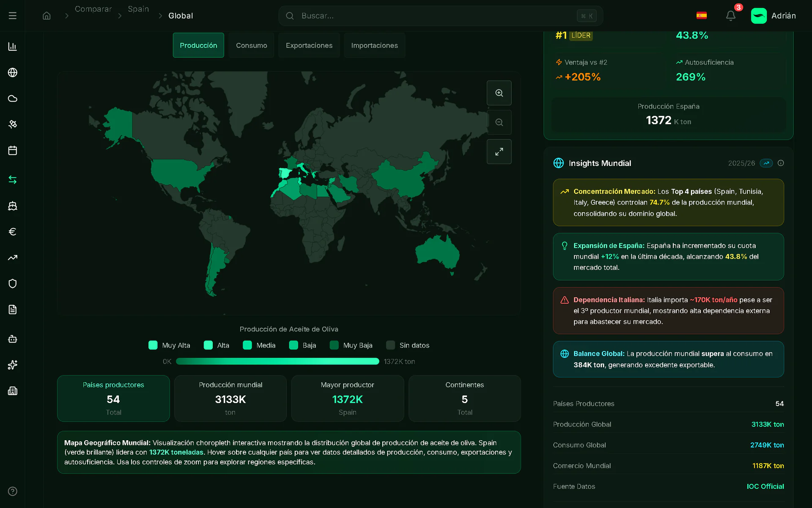Select the Producción tab toggle
This screenshot has height=508, width=812.
point(198,45)
